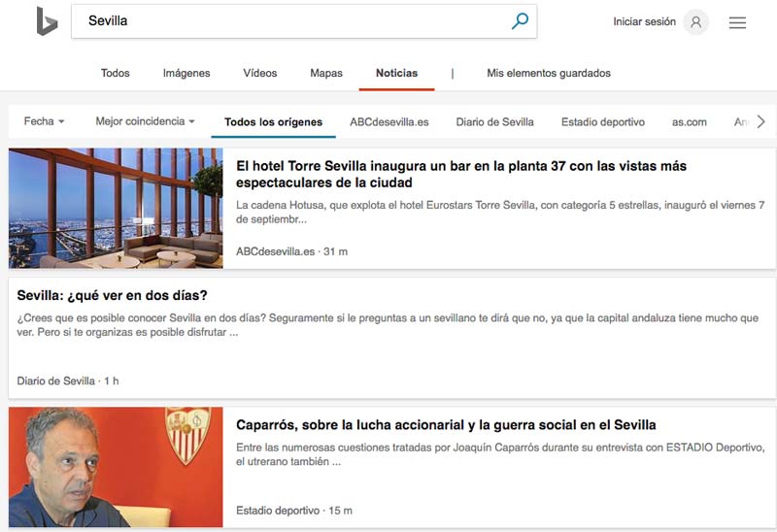Open the Caparrós photo thumbnail

click(x=116, y=467)
